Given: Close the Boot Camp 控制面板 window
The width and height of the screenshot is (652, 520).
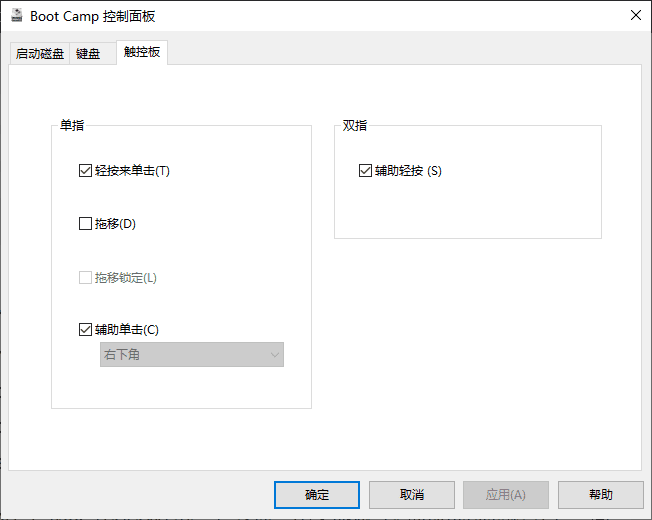Looking at the screenshot, I should pyautogui.click(x=635, y=15).
